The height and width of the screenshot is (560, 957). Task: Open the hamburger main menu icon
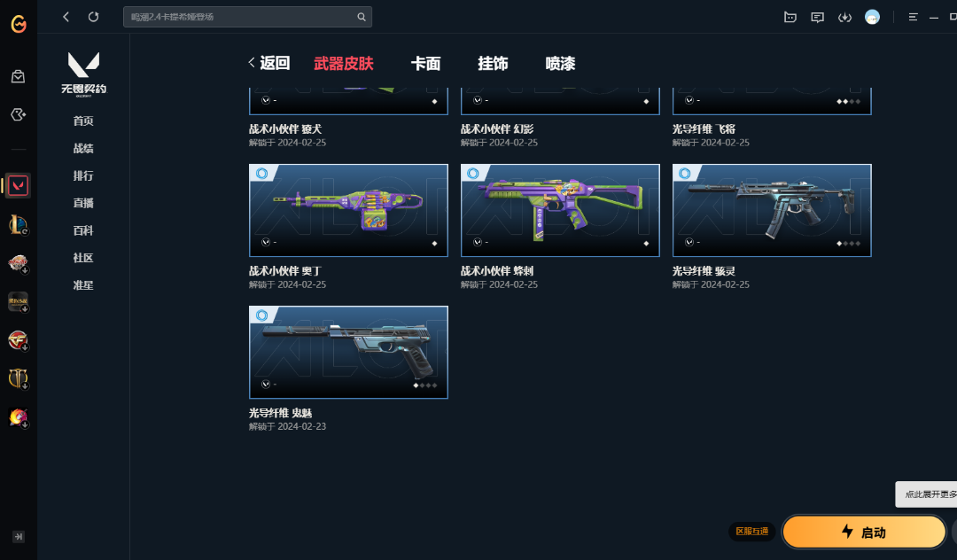pos(913,17)
